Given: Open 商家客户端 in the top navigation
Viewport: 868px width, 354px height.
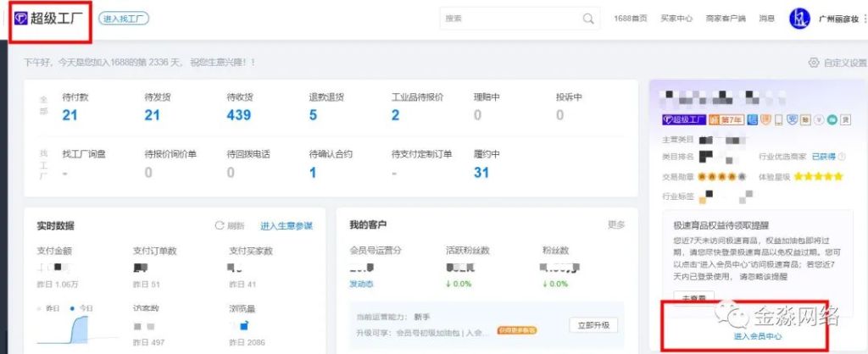Looking at the screenshot, I should (x=726, y=19).
